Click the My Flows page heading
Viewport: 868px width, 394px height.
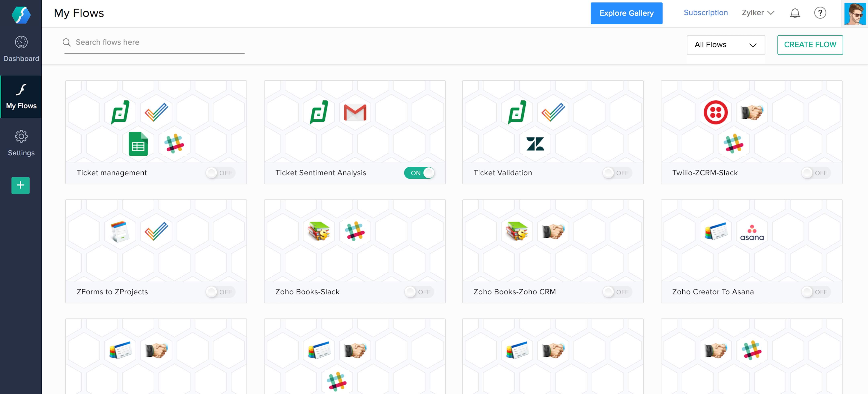[x=79, y=13]
